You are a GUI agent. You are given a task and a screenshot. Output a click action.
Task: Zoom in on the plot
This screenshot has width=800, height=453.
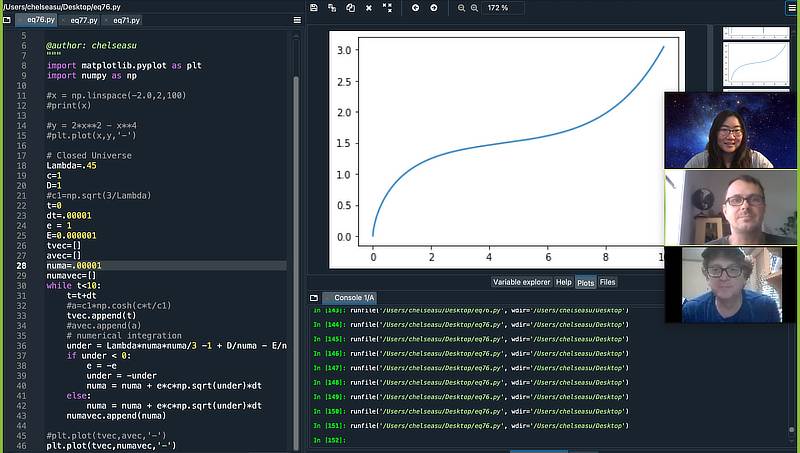click(474, 8)
